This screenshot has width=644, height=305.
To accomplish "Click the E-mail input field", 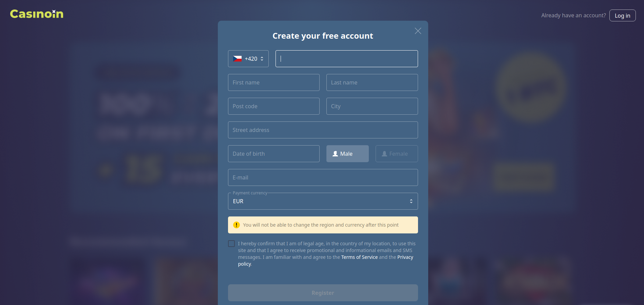I will [323, 177].
